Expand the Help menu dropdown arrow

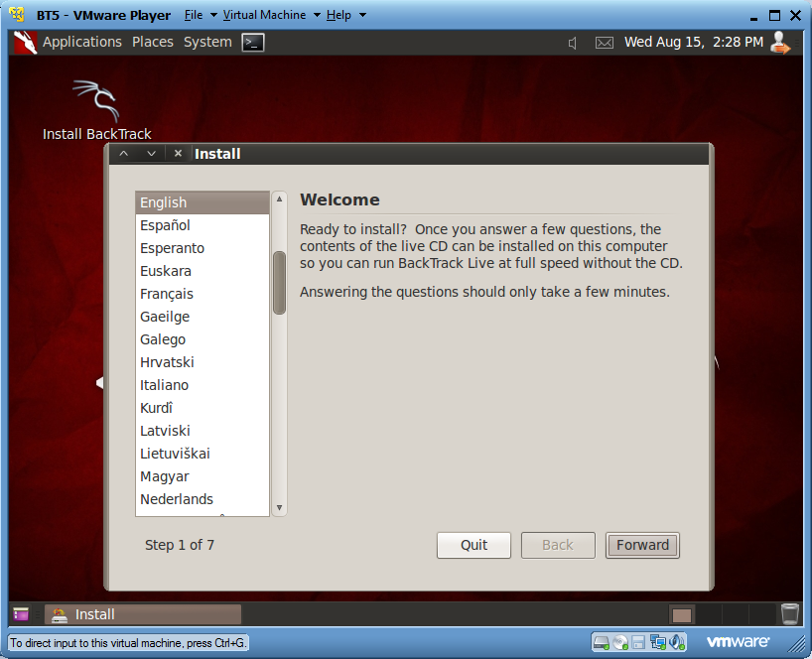click(x=362, y=15)
